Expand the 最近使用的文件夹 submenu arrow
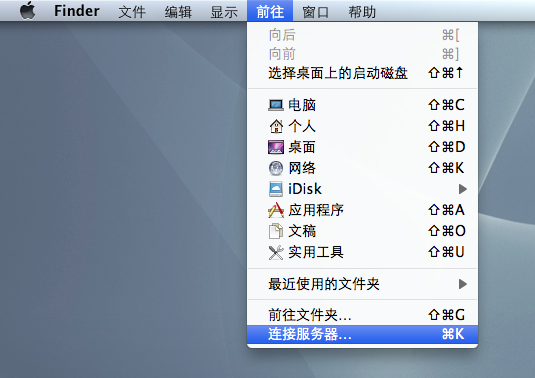The height and width of the screenshot is (378, 535). coord(462,284)
